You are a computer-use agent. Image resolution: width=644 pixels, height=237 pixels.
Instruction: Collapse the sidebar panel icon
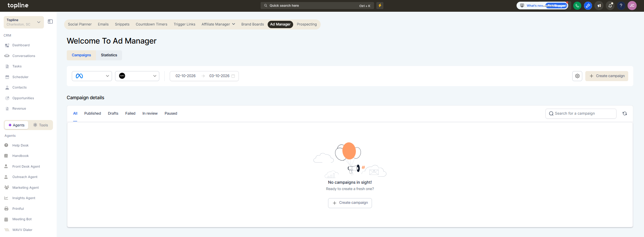click(50, 21)
